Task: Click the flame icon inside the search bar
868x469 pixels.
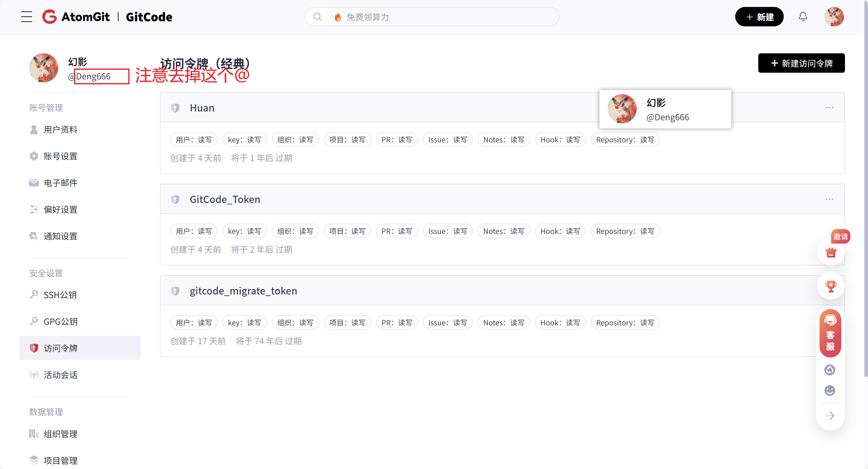Action: 338,16
